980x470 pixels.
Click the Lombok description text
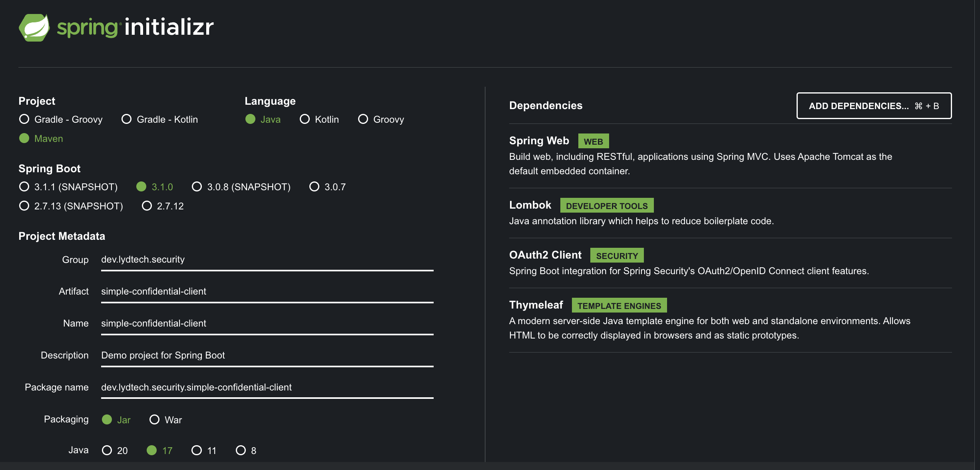click(641, 221)
